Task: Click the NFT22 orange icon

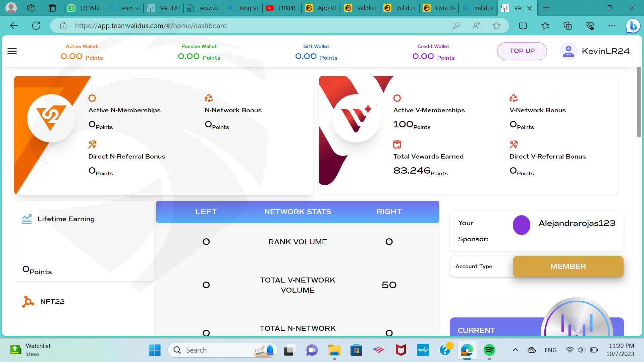Action: tap(28, 302)
